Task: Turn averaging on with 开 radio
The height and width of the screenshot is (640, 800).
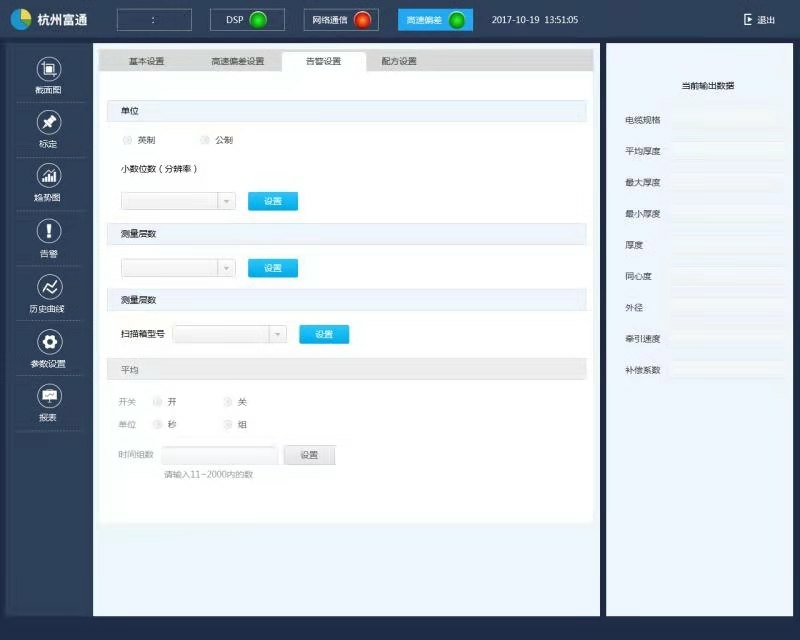Action: click(x=158, y=402)
